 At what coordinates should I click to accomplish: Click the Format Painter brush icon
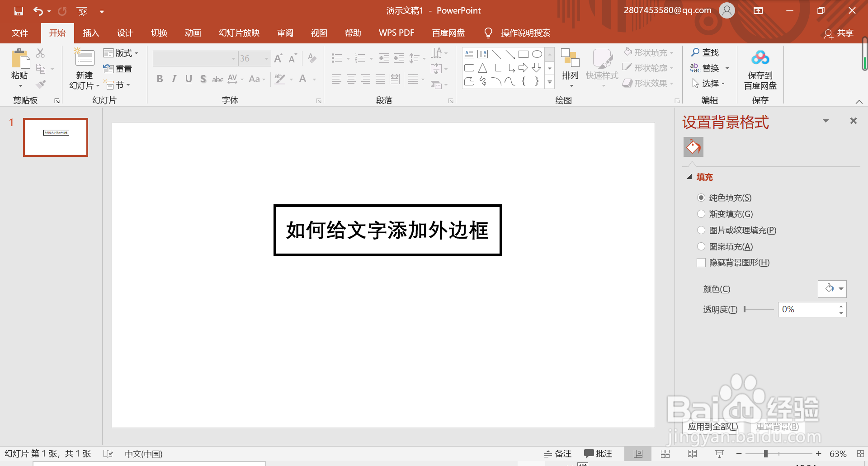[x=41, y=84]
